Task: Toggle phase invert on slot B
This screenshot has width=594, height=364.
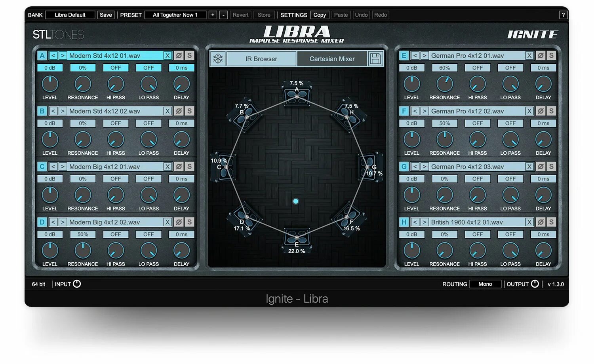Action: pyautogui.click(x=179, y=111)
